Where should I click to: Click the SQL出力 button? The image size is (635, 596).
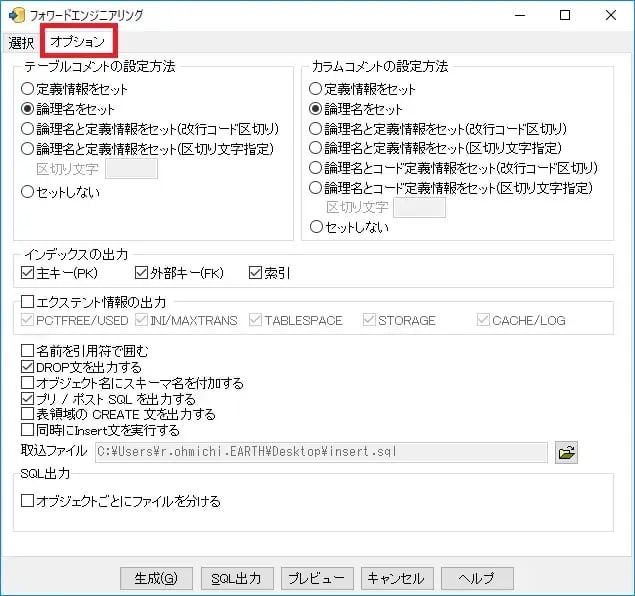tap(237, 578)
